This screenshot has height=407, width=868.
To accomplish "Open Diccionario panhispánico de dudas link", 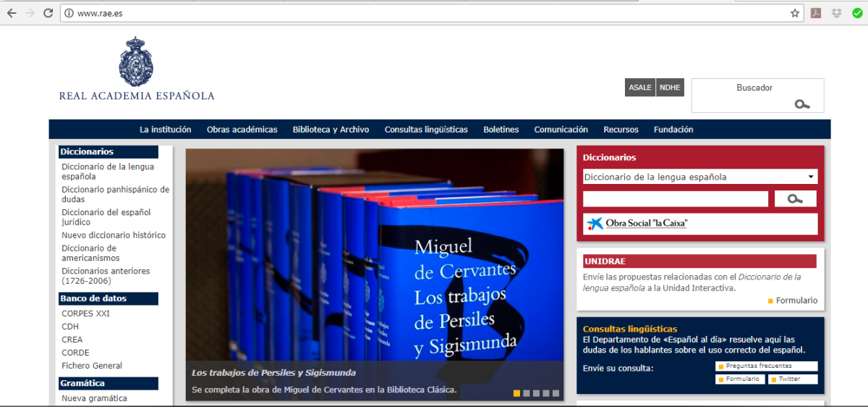I will coord(115,194).
